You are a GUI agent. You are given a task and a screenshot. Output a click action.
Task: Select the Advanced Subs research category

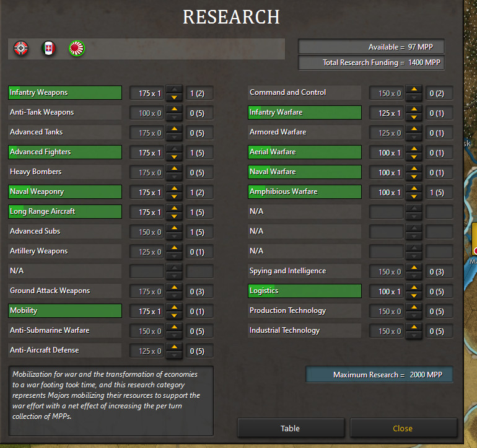click(x=65, y=231)
